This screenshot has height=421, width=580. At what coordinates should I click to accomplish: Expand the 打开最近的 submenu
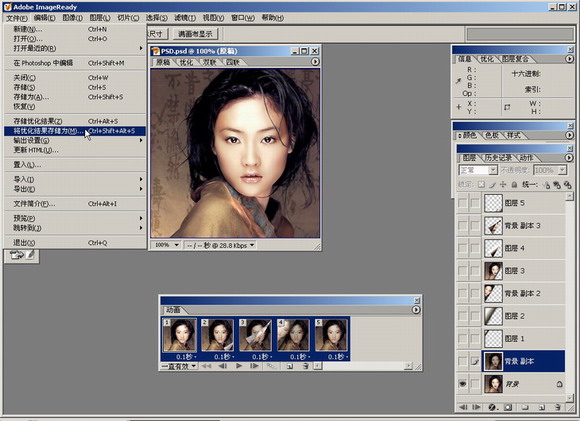tap(75, 48)
